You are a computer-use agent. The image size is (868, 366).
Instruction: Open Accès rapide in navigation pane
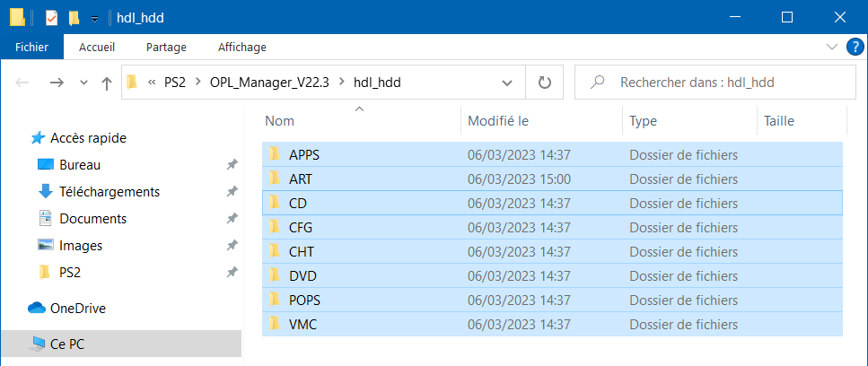click(88, 137)
